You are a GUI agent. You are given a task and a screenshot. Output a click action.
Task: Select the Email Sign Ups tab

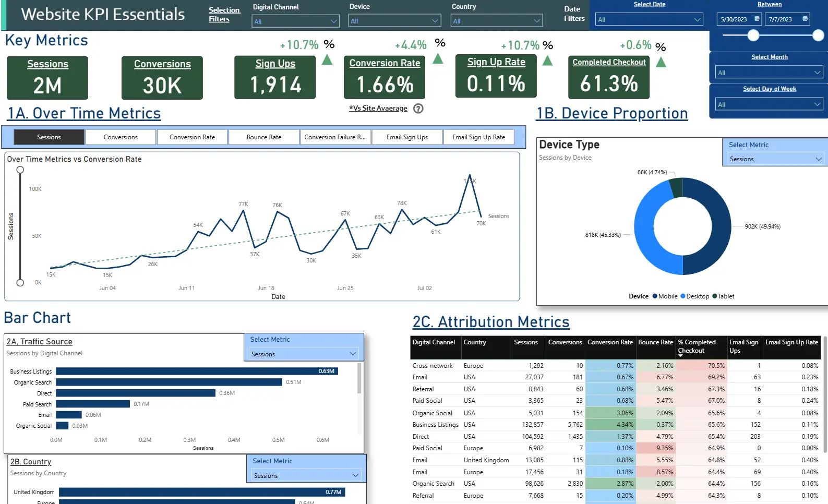(x=407, y=137)
